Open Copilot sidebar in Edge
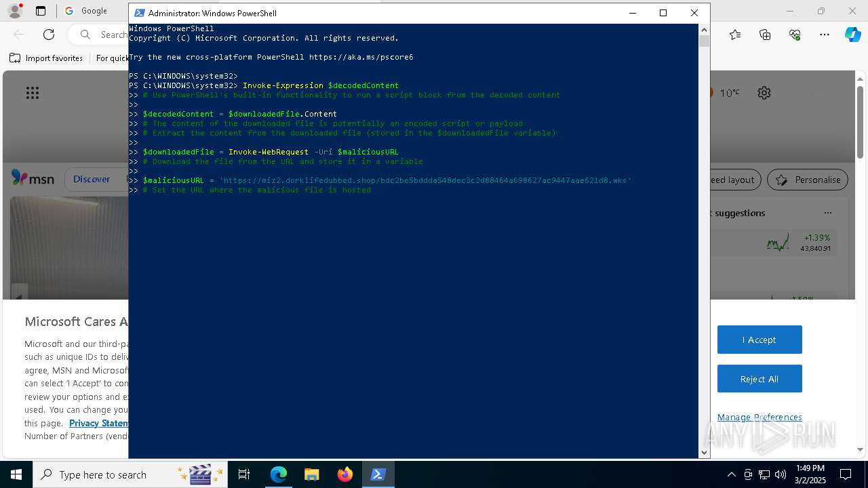 click(x=852, y=35)
